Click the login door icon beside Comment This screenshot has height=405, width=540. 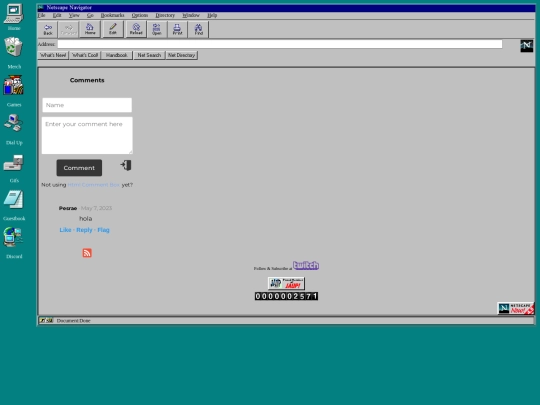(126, 165)
